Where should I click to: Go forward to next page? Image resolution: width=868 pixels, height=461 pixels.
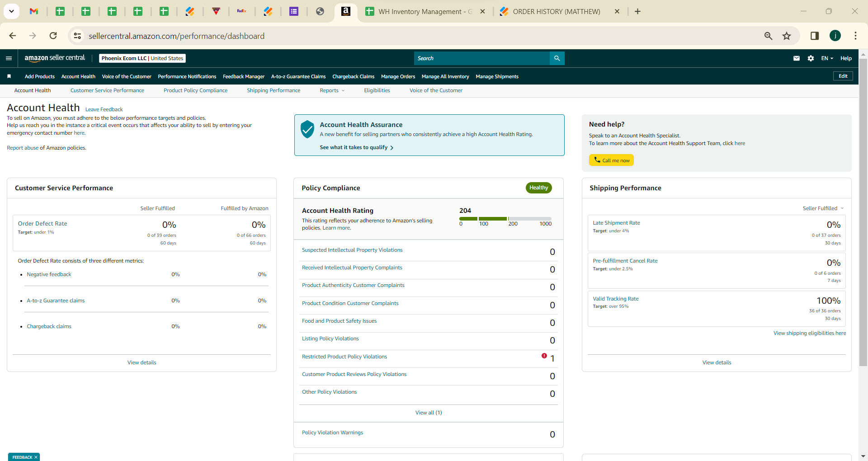coord(33,36)
